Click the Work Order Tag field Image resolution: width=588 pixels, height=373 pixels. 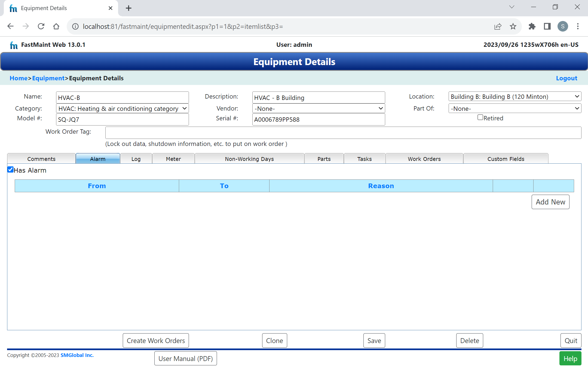(343, 133)
